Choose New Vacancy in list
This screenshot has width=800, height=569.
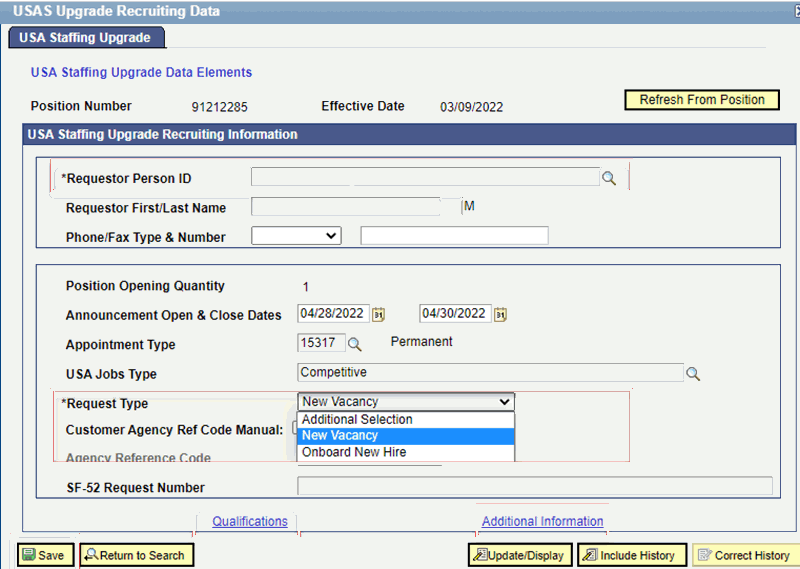pyautogui.click(x=406, y=436)
